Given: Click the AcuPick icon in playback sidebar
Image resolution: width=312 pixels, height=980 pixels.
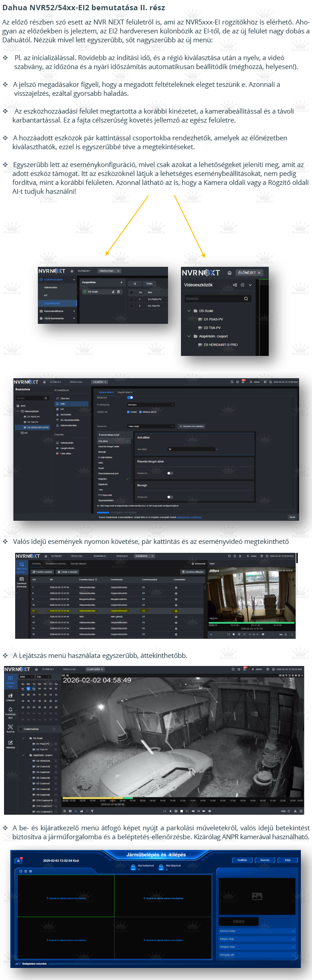Looking at the screenshot, I should (10, 727).
